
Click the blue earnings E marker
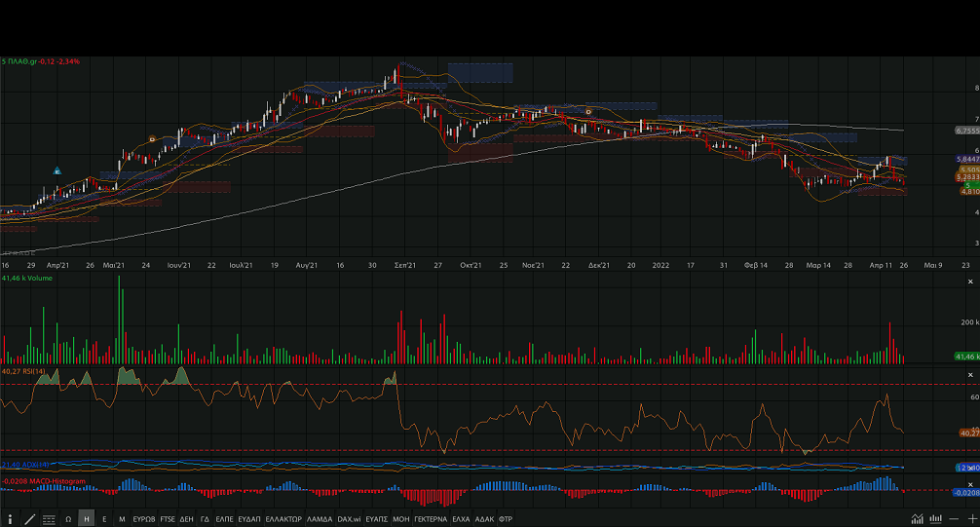pyautogui.click(x=57, y=170)
